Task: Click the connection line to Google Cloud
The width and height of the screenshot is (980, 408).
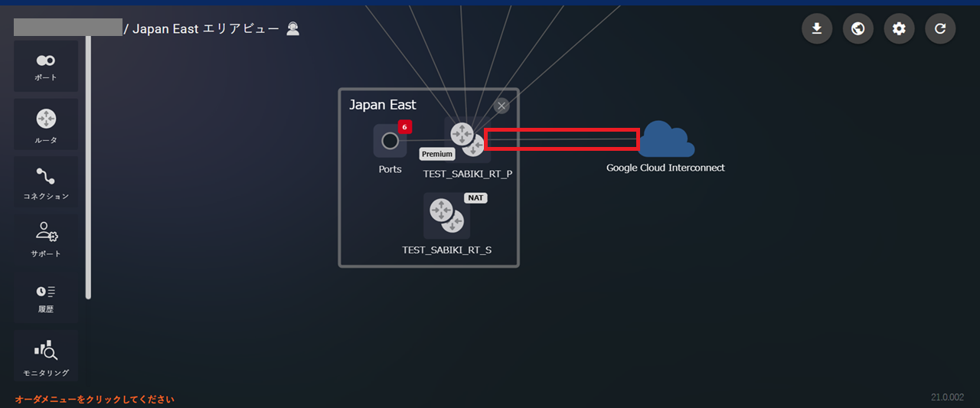Action: coord(561,139)
